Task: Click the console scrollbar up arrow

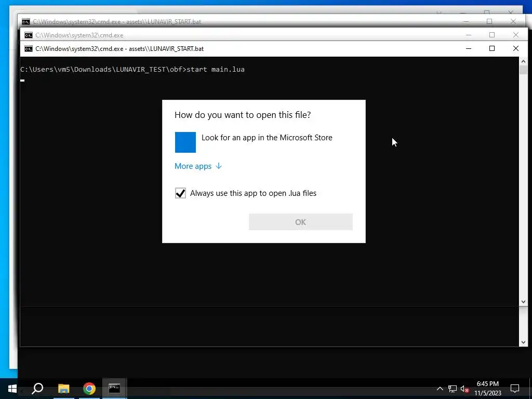Action: pyautogui.click(x=523, y=61)
